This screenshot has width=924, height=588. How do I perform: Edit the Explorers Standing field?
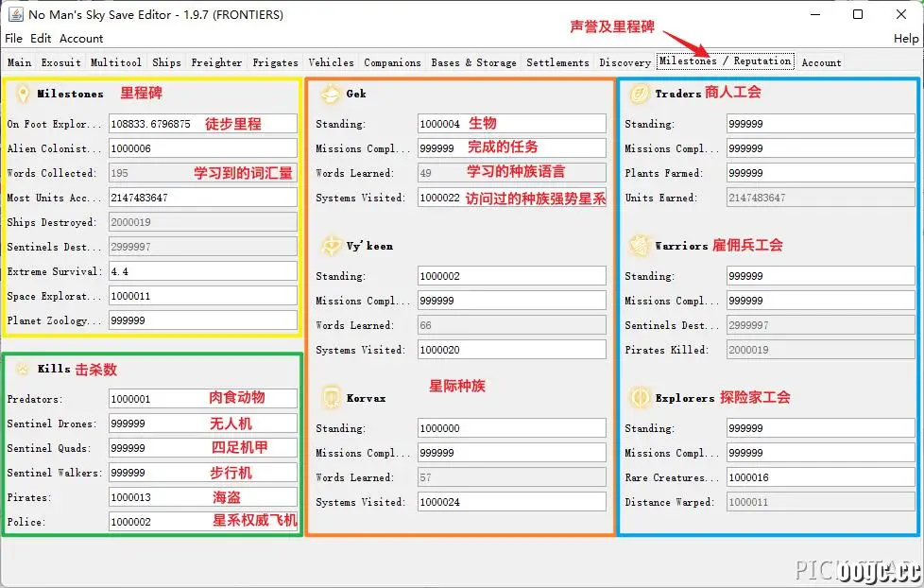pos(820,428)
